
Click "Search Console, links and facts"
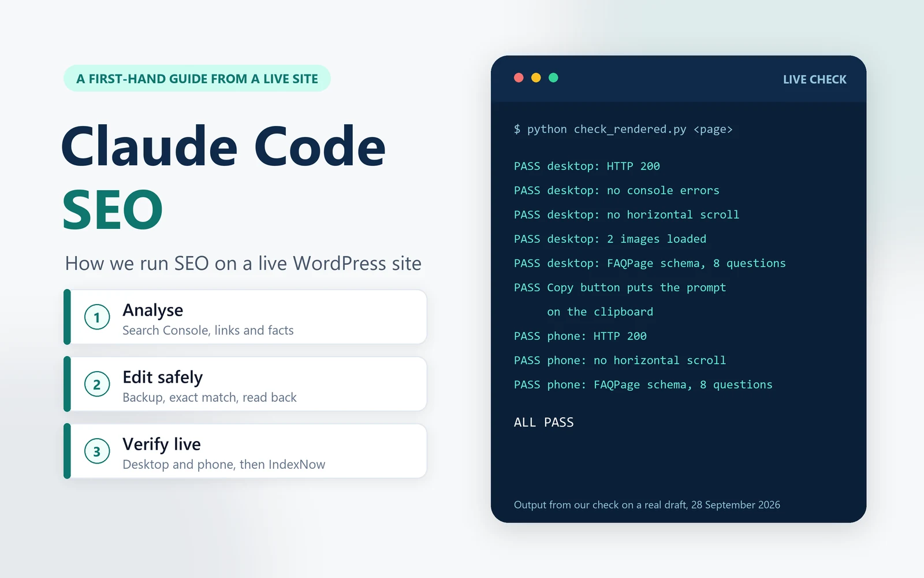tap(208, 330)
